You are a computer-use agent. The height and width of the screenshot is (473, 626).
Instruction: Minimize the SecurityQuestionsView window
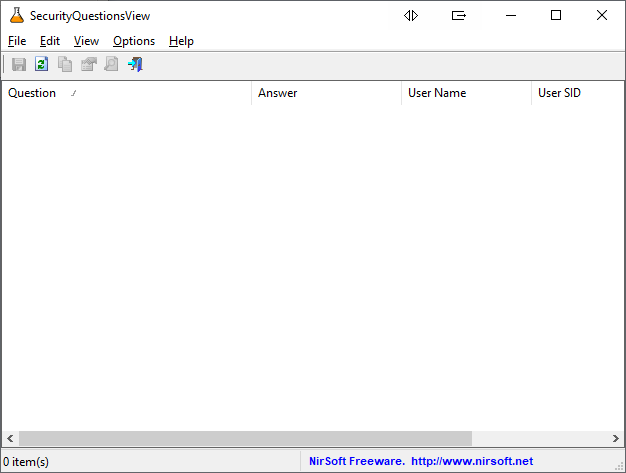tap(511, 16)
